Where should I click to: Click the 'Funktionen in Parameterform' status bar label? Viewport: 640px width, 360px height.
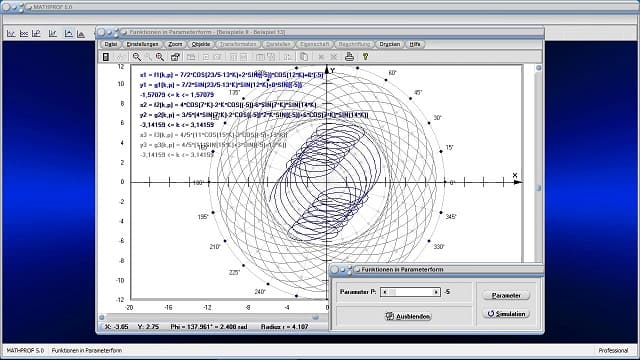(x=87, y=351)
